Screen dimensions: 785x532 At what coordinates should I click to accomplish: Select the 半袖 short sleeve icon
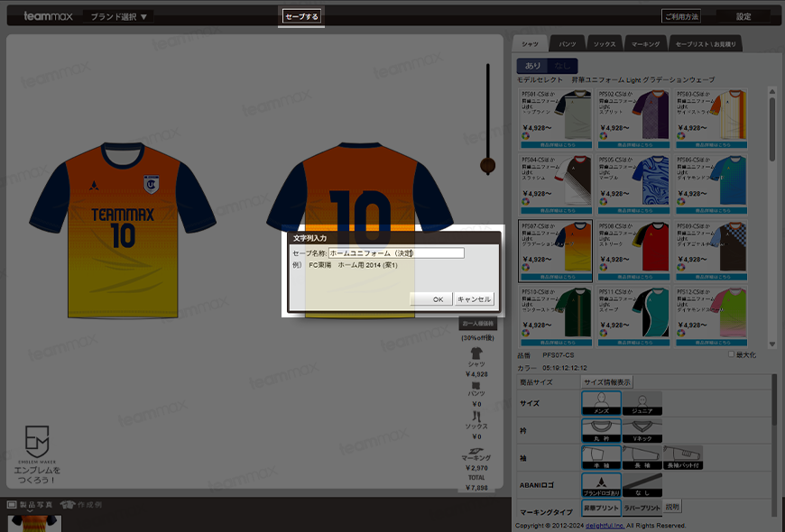point(601,458)
